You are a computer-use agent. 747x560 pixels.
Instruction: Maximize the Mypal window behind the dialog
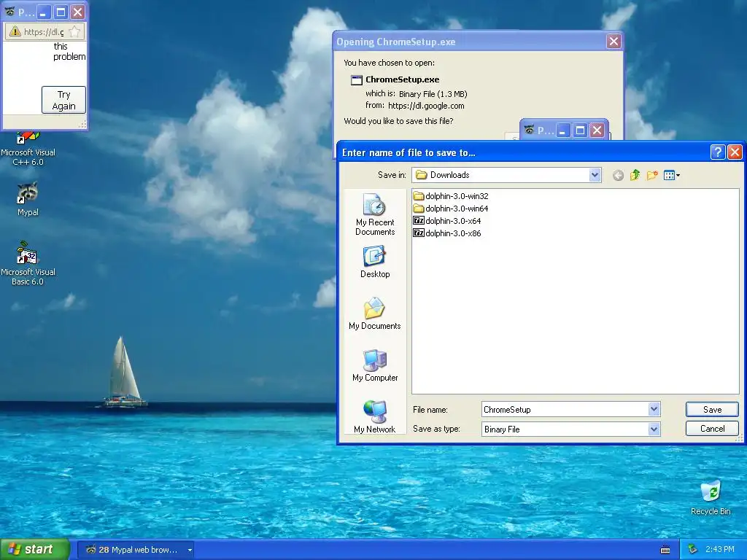tap(580, 130)
